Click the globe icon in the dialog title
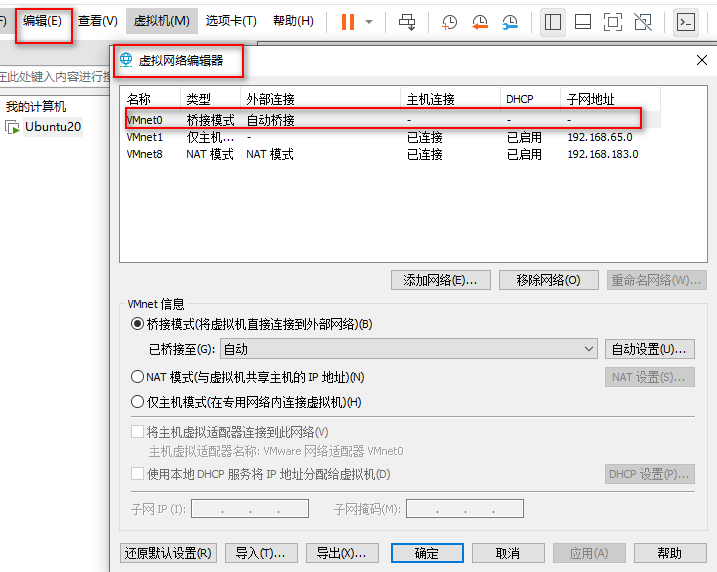This screenshot has width=717, height=572. pyautogui.click(x=126, y=60)
